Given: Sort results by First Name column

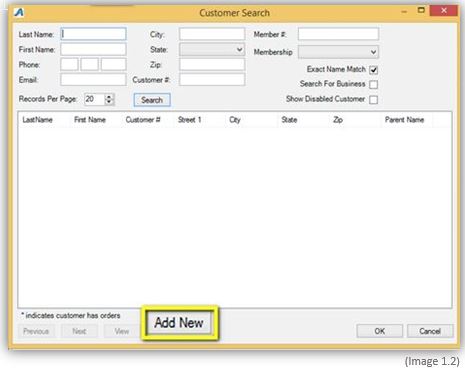Looking at the screenshot, I should (x=90, y=120).
